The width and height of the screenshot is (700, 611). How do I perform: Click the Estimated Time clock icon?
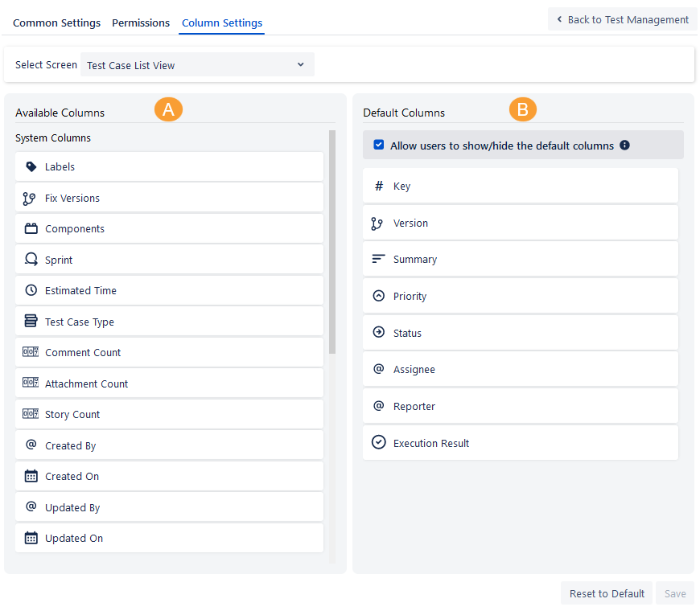pos(31,290)
